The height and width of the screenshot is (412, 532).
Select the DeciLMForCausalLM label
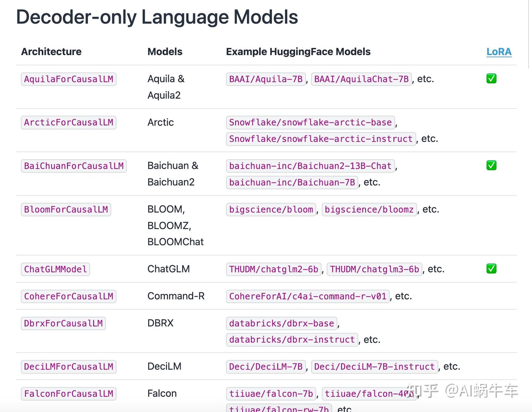(x=69, y=367)
